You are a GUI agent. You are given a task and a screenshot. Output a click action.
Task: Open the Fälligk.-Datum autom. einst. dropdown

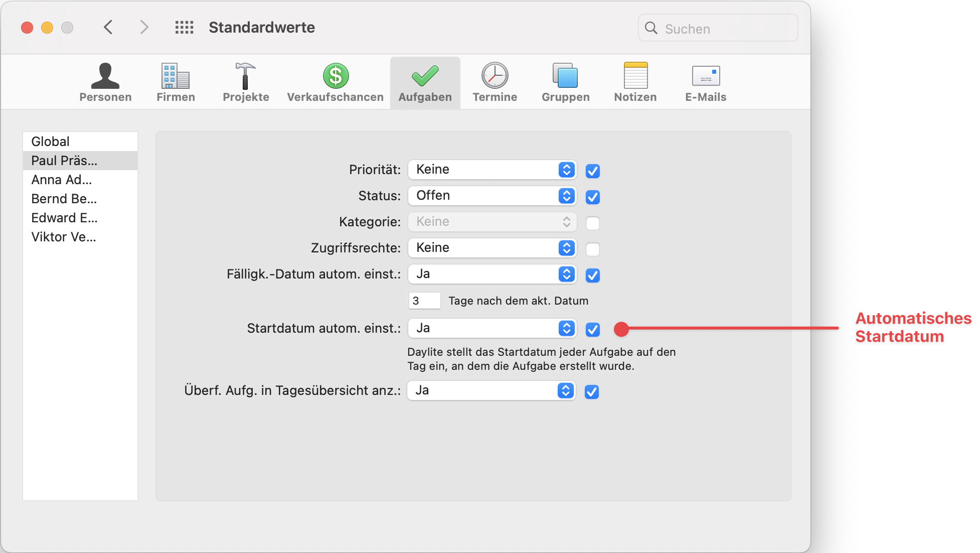pyautogui.click(x=492, y=274)
